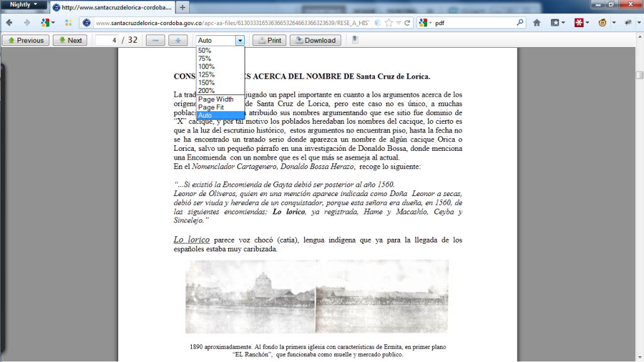Star this page as bookmark

click(389, 23)
